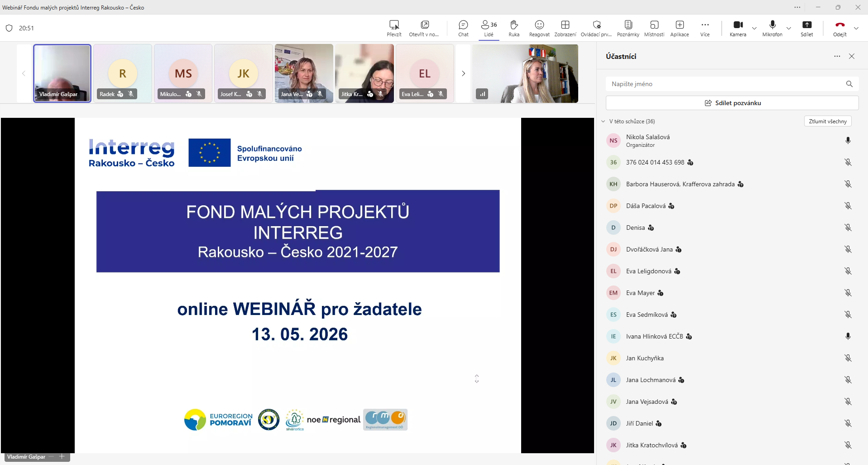868x465 pixels.
Task: Click the signal quality icon on self video
Action: [x=482, y=94]
